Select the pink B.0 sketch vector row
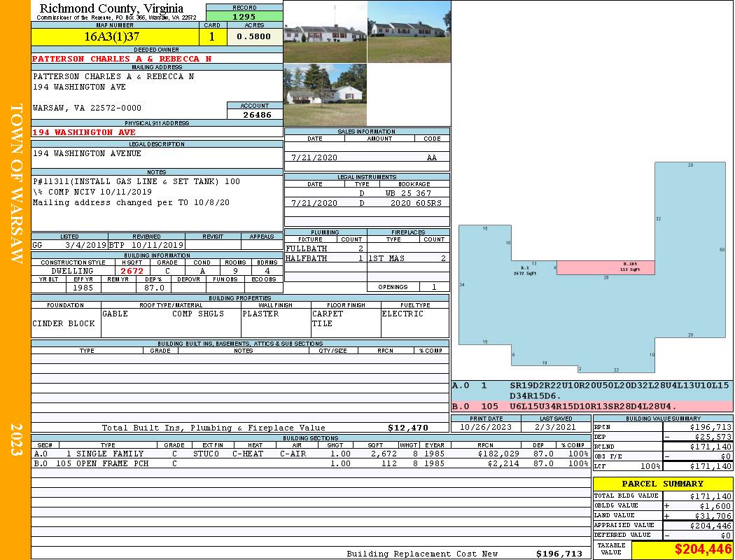 (591, 406)
